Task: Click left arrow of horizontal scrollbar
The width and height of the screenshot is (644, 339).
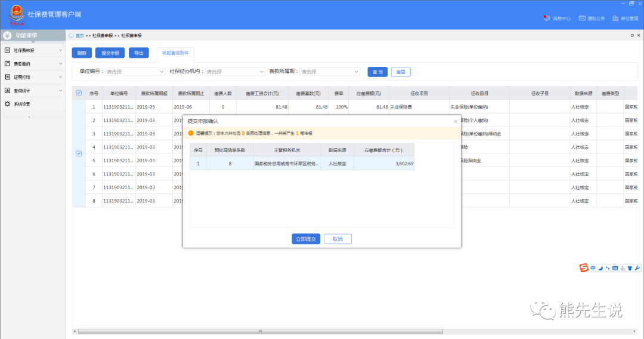Action: (75, 331)
